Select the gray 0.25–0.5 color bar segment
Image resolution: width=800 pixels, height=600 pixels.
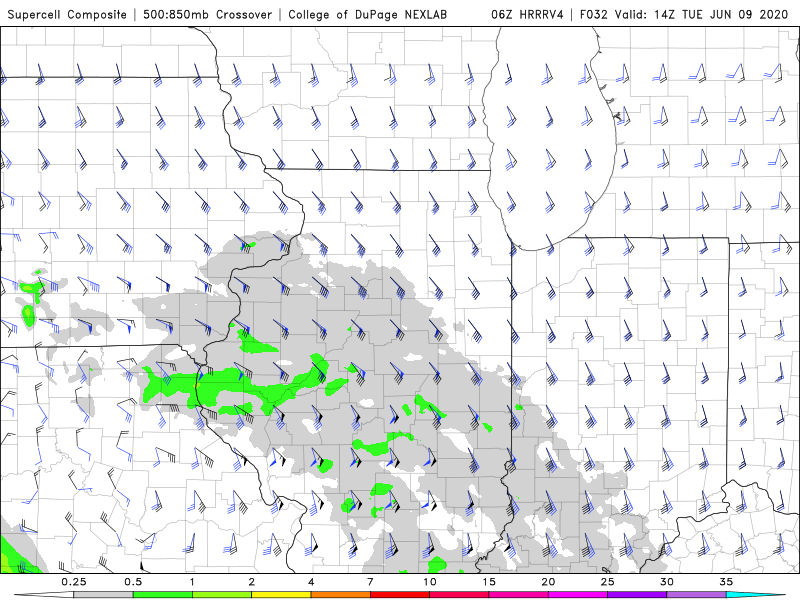(103, 595)
